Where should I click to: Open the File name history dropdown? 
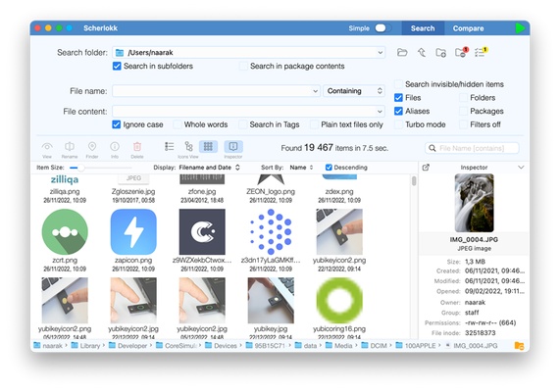315,91
